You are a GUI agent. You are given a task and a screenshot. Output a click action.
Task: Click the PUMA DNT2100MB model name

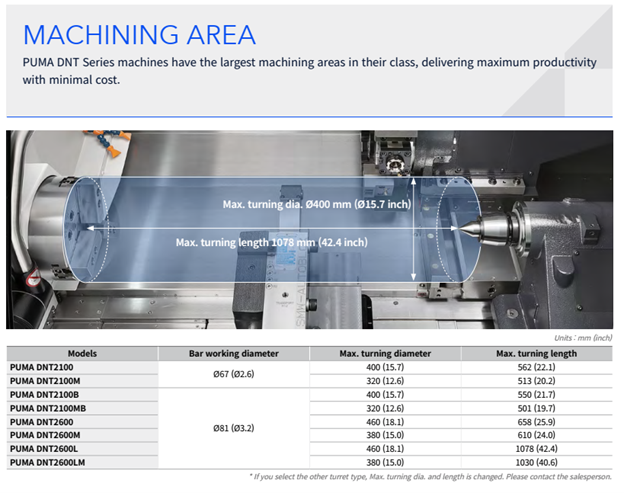coord(48,408)
